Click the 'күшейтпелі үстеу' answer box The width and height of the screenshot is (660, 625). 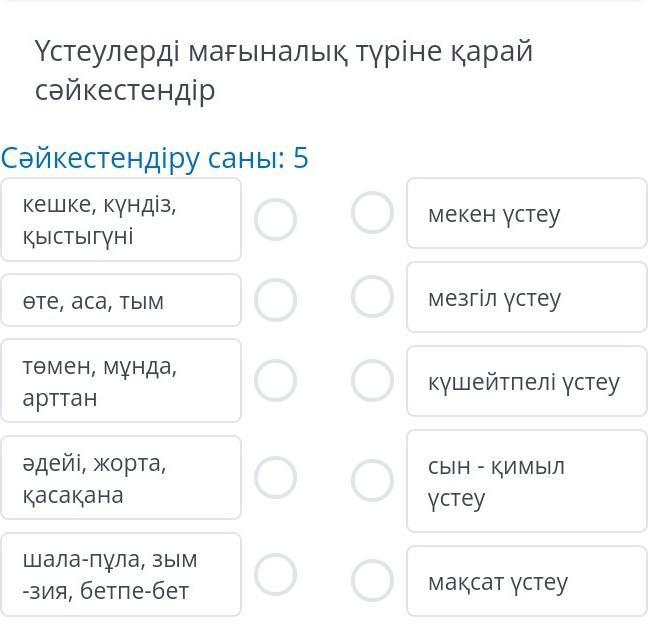[526, 381]
